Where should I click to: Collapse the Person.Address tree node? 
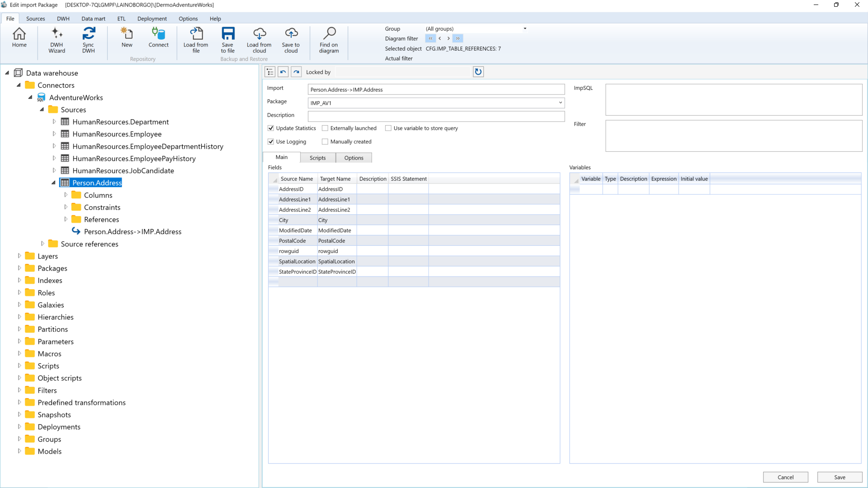[53, 183]
